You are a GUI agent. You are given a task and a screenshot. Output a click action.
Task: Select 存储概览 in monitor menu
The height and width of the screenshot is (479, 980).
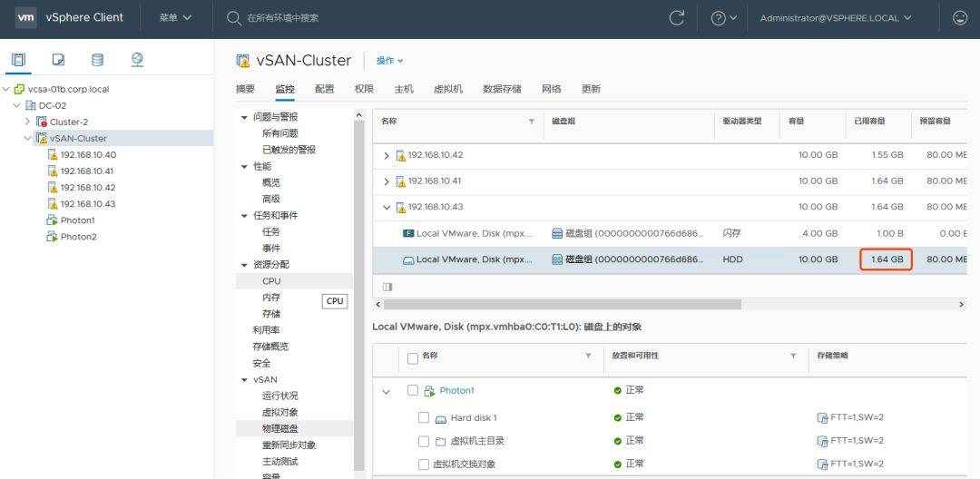(270, 347)
